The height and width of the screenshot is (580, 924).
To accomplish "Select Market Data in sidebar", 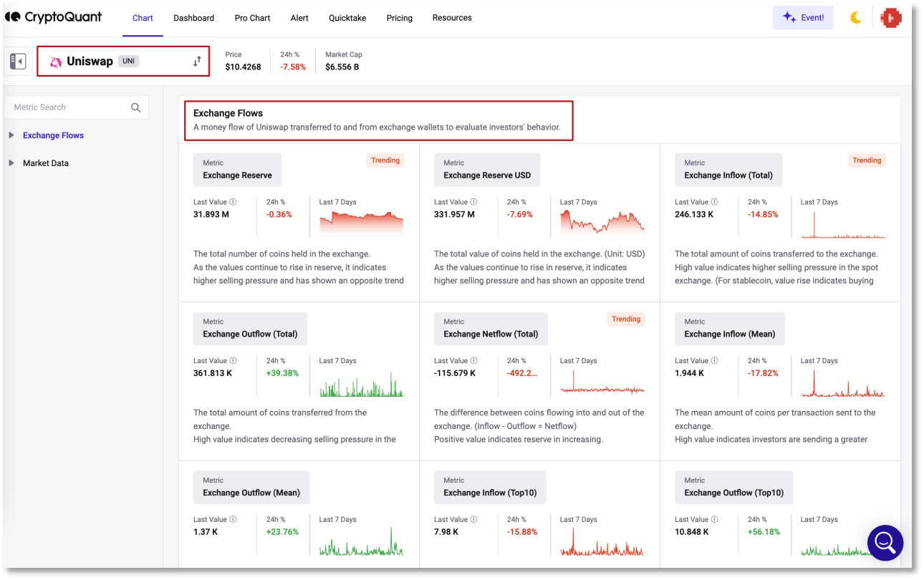I will 46,163.
